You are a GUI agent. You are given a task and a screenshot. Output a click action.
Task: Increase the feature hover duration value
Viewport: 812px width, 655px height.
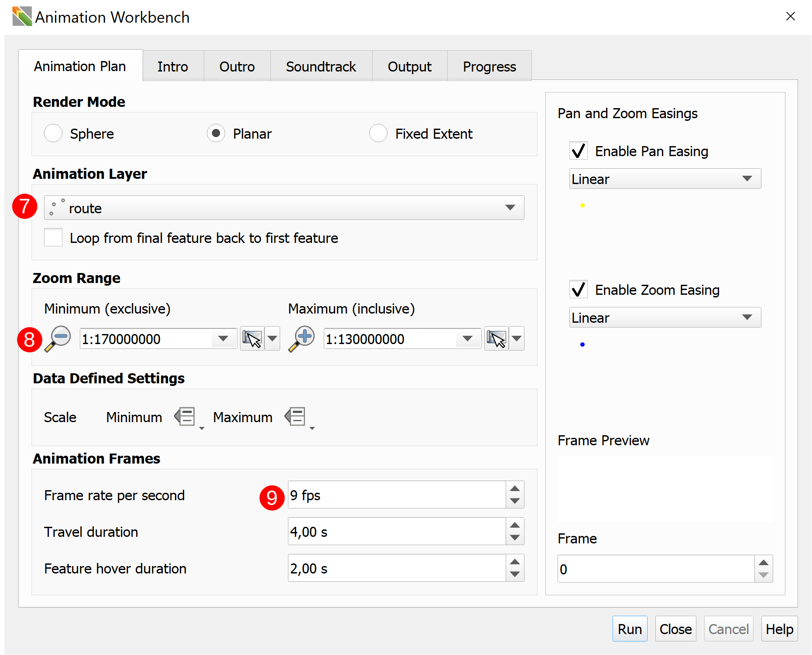coord(515,562)
